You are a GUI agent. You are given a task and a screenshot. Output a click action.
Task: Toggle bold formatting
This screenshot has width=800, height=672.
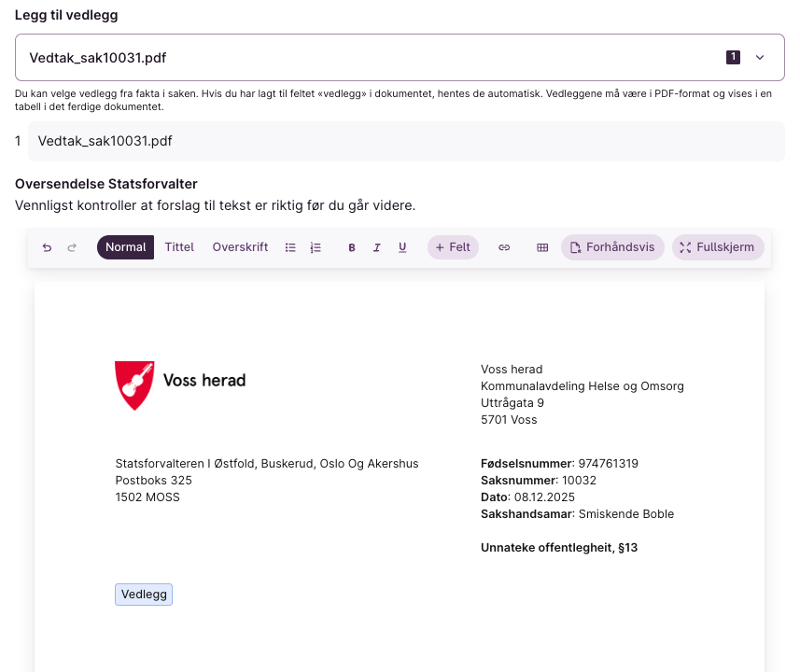(352, 247)
